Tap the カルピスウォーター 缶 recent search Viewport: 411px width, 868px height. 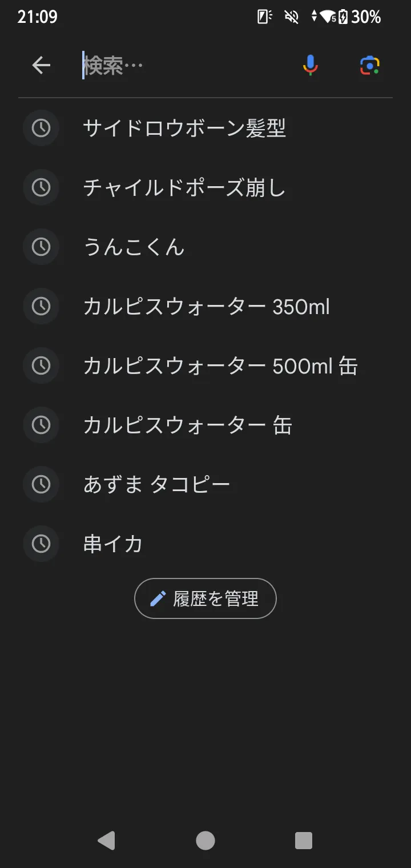tap(188, 425)
